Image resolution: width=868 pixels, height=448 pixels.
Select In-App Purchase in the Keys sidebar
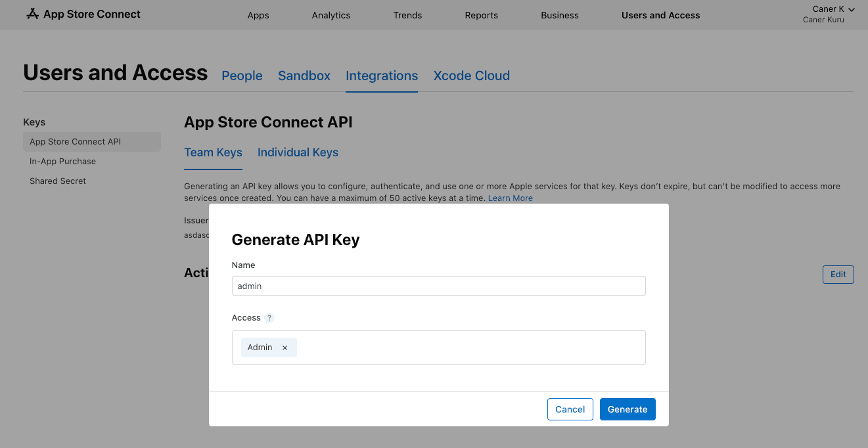pos(62,161)
